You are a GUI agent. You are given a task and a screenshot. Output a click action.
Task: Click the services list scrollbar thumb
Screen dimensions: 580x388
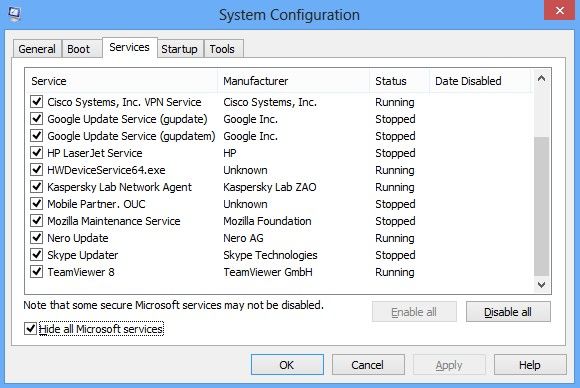click(x=541, y=206)
